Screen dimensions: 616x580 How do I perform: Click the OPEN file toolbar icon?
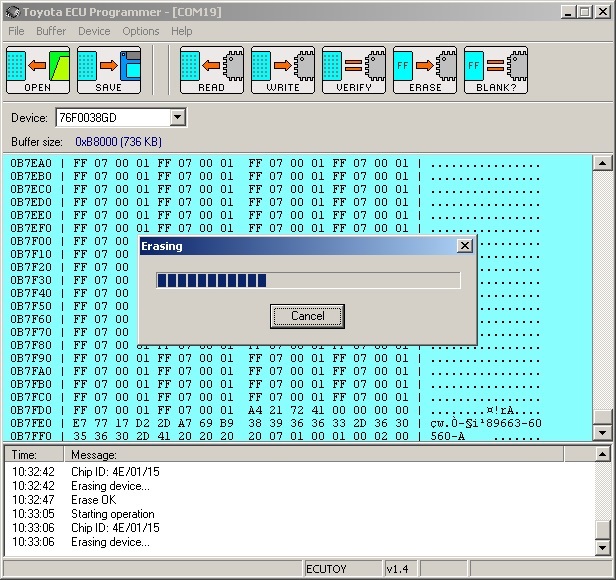pos(38,70)
